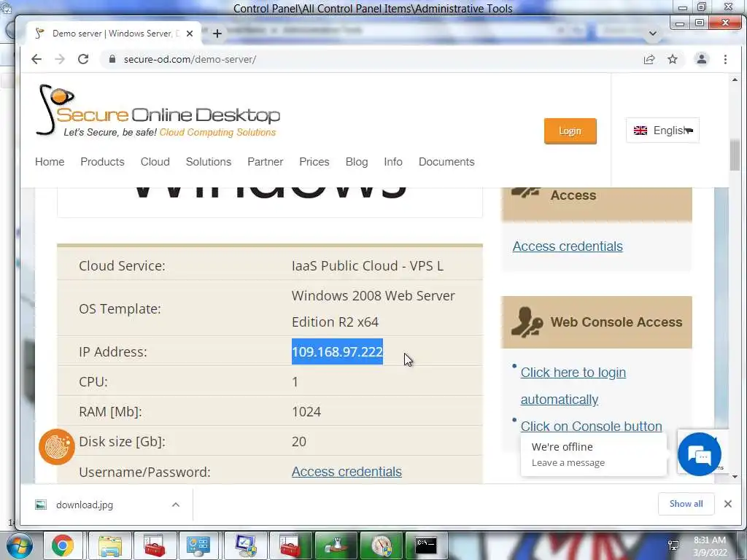The image size is (747, 560).
Task: Open the Partner menu
Action: [x=266, y=162]
